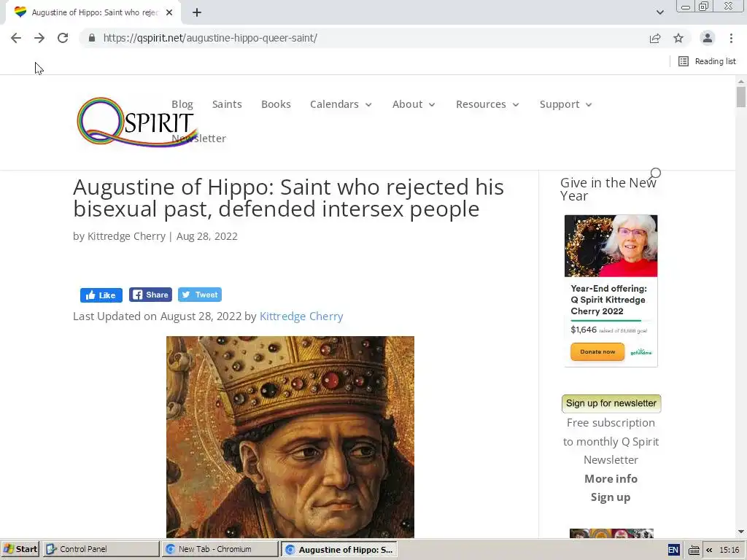Open the Sign up link
Image resolution: width=747 pixels, height=560 pixels.
click(611, 497)
